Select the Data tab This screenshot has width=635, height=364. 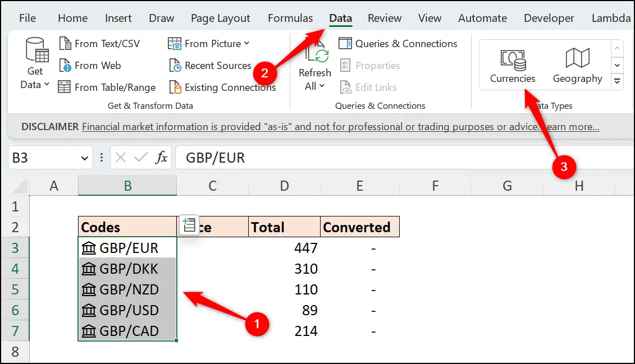click(x=341, y=18)
